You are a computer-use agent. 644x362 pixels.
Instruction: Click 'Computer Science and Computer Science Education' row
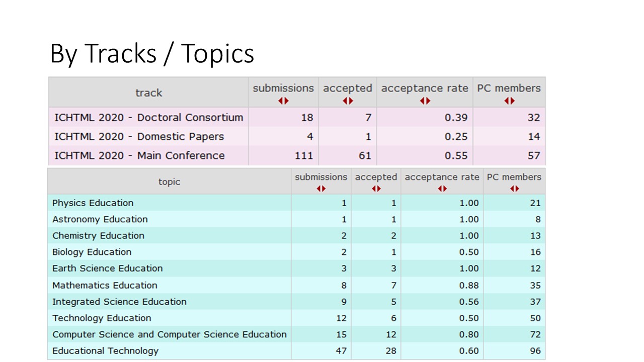(x=296, y=334)
